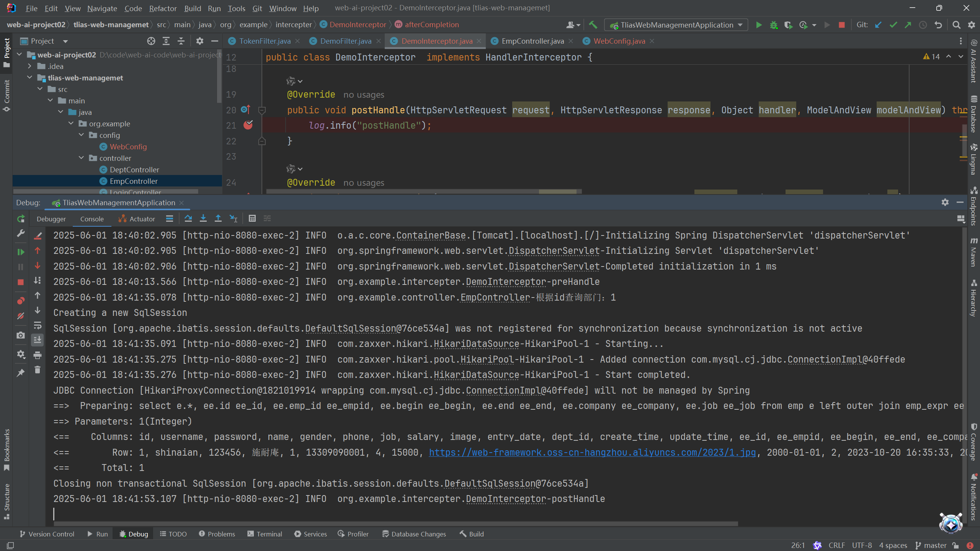The height and width of the screenshot is (551, 980).
Task: Open the aliyuncs image URL link
Action: (x=592, y=452)
